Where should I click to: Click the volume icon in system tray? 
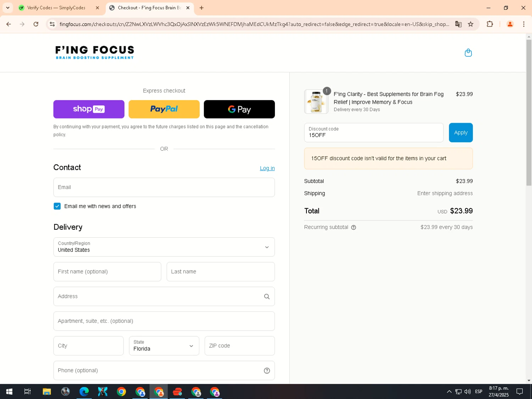(x=467, y=392)
